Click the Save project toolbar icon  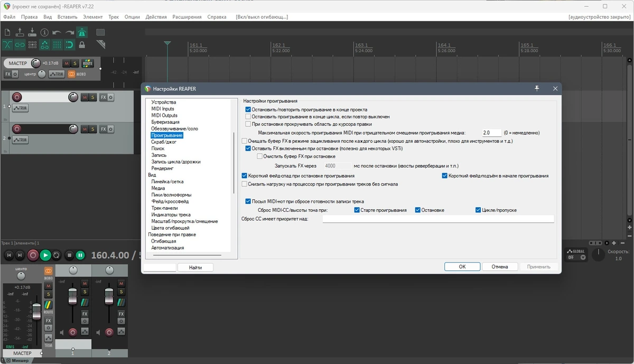[x=32, y=32]
